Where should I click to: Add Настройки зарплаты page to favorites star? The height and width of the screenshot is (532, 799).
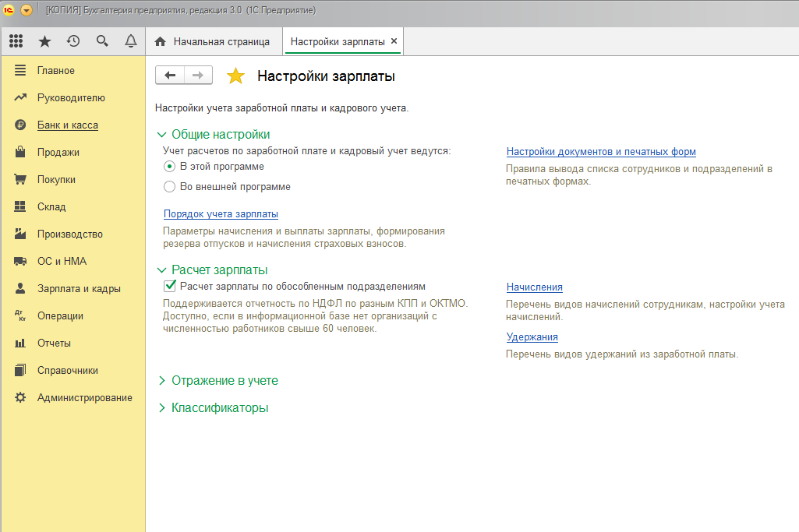click(x=235, y=76)
